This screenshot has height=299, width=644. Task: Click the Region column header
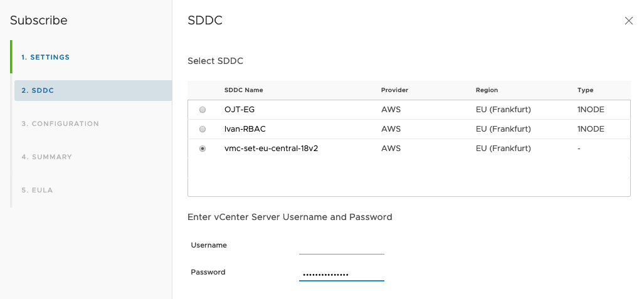click(487, 90)
